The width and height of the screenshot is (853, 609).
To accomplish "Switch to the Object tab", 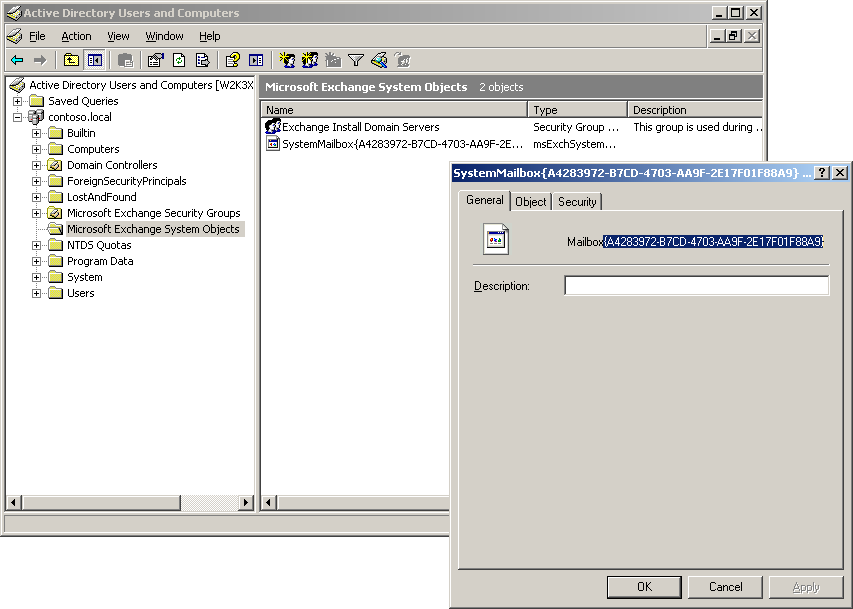I will click(x=530, y=202).
